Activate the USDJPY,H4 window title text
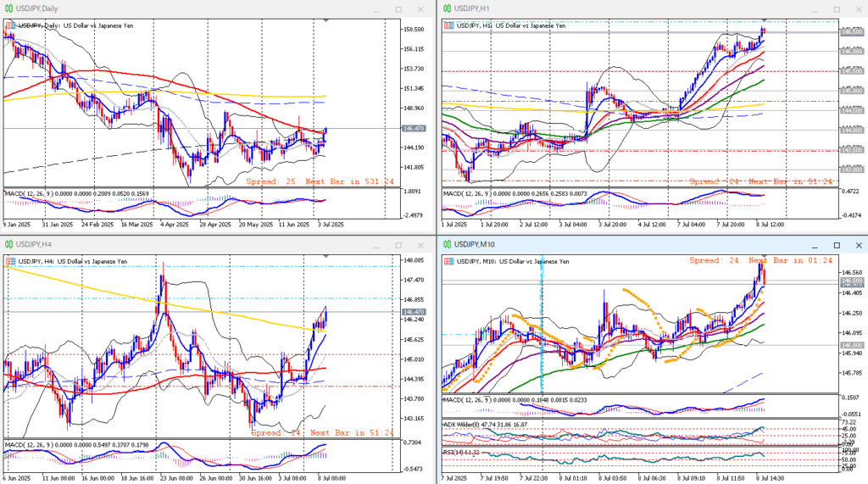 tap(34, 245)
